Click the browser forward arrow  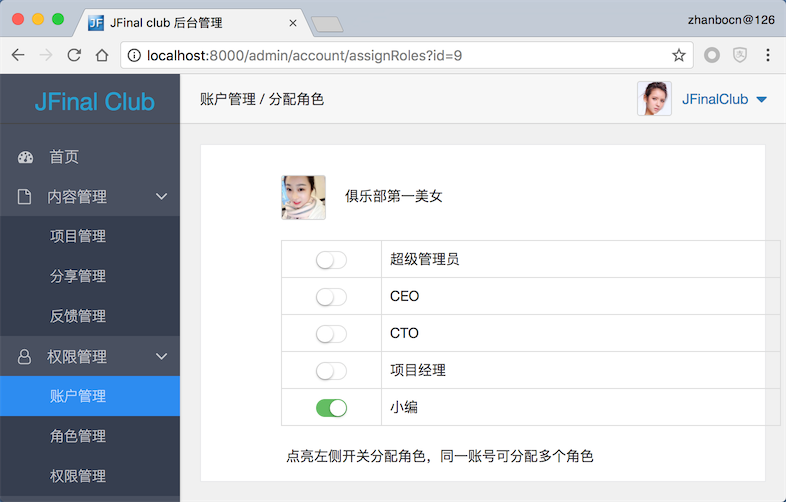[46, 55]
